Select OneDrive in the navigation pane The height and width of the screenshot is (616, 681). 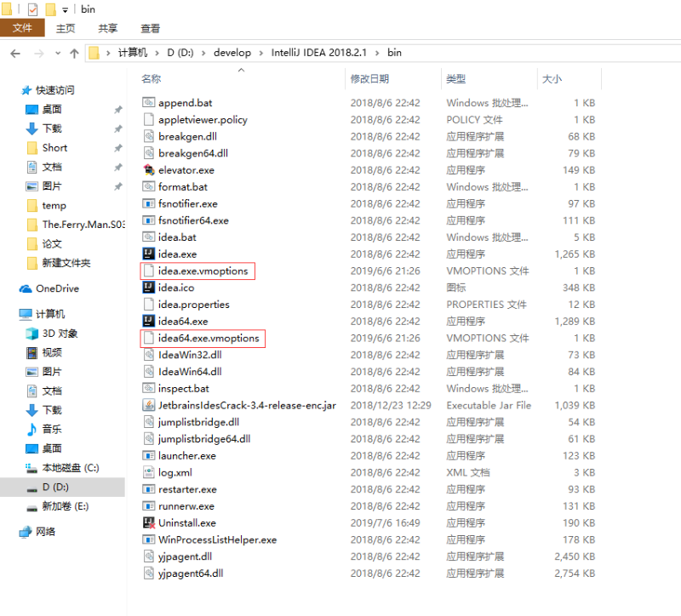tap(57, 288)
